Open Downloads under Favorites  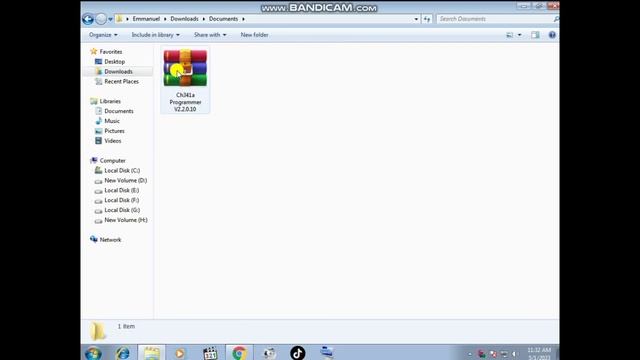coord(118,71)
